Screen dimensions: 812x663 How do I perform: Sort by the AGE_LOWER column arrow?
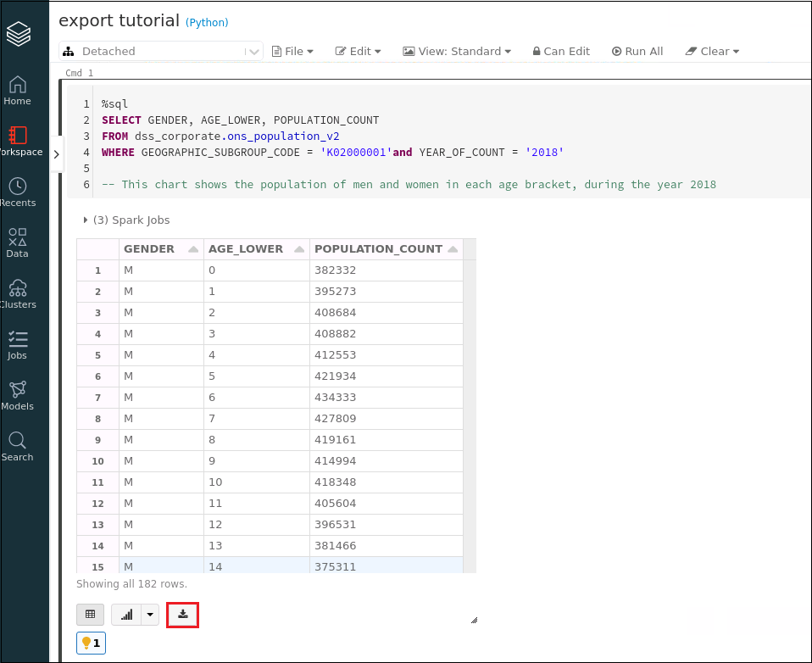299,249
